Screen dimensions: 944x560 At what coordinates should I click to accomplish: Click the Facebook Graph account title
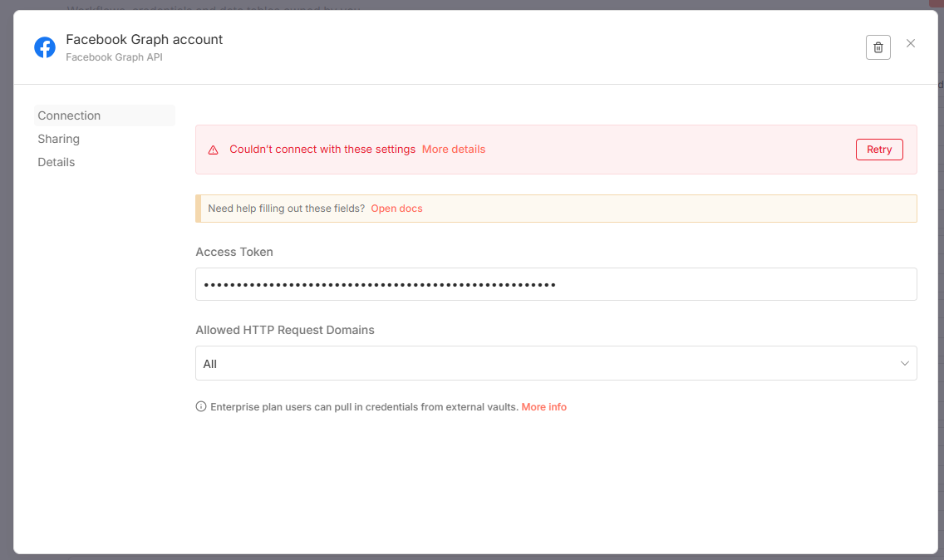[145, 39]
